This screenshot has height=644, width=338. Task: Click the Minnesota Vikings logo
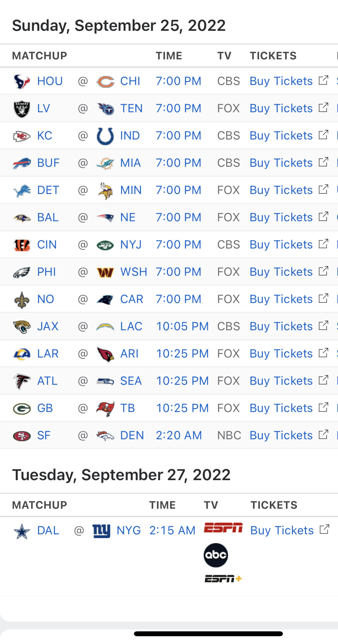[x=105, y=190]
